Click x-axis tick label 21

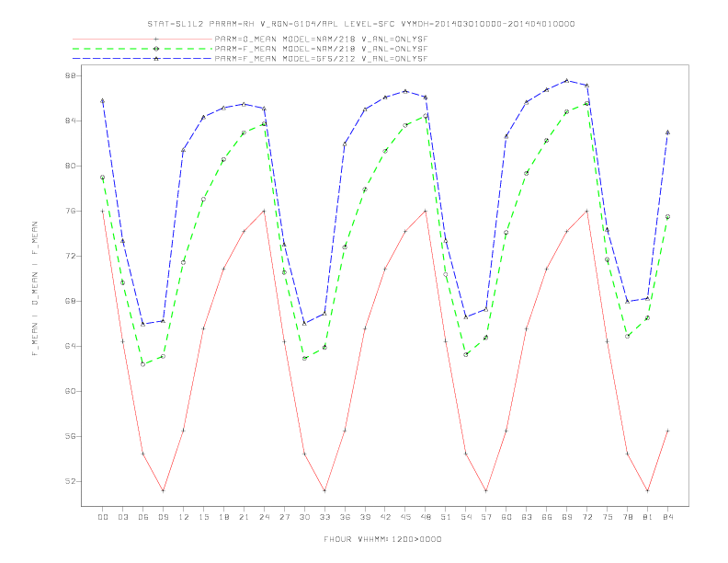245,517
